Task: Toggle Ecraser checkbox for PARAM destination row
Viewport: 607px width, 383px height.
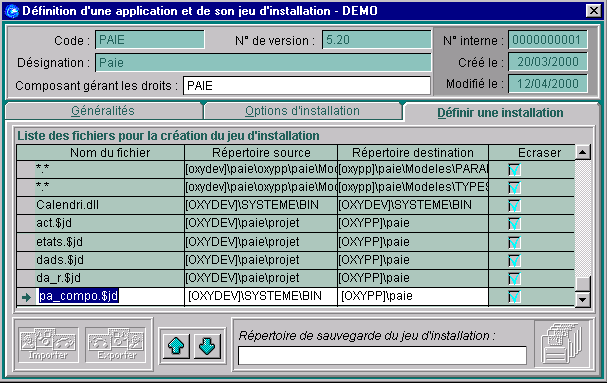Action: 514,169
